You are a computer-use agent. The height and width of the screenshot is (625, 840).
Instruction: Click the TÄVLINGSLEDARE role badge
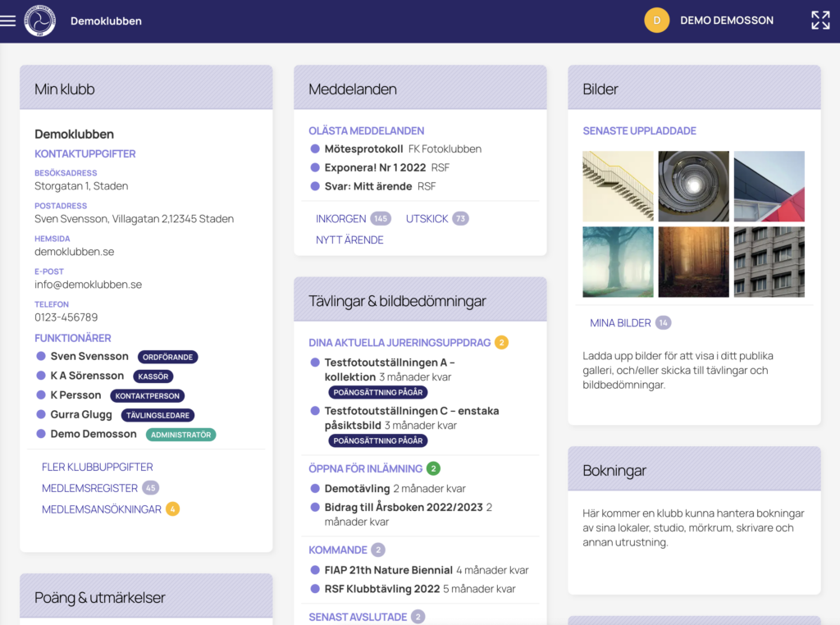tap(158, 415)
